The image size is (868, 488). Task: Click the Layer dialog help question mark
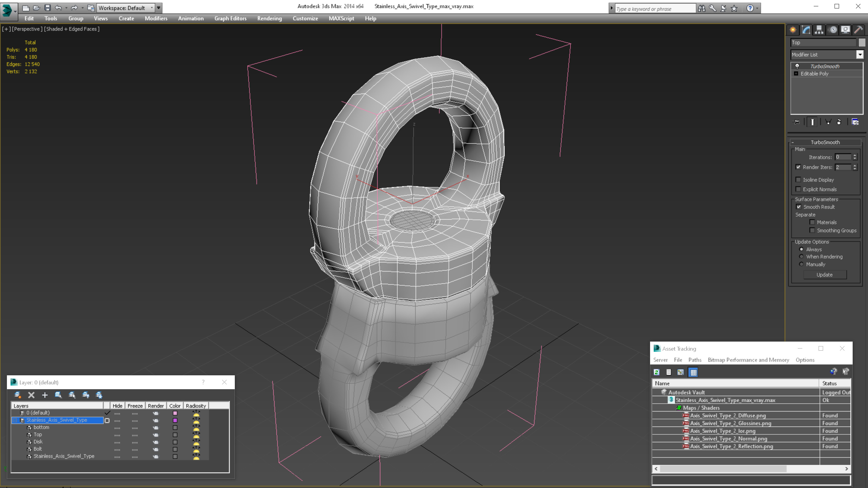click(203, 382)
